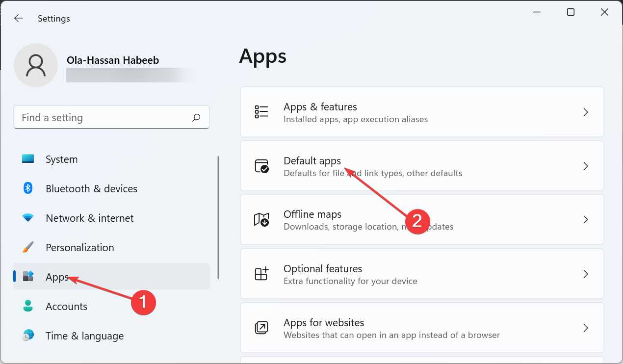Click the Apps & features list icon
Viewport: 623px width, 364px height.
(x=261, y=112)
